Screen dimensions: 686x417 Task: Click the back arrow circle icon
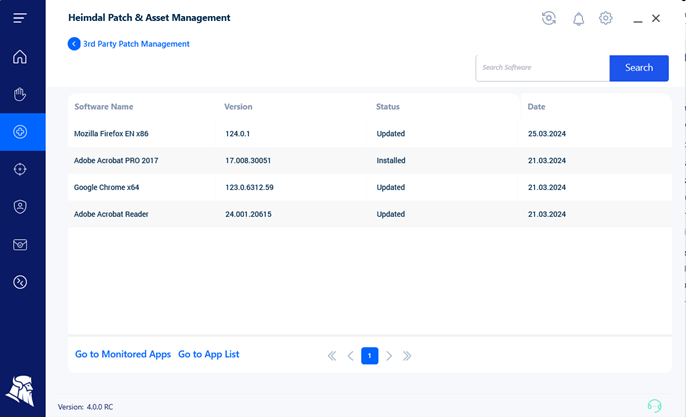point(74,44)
